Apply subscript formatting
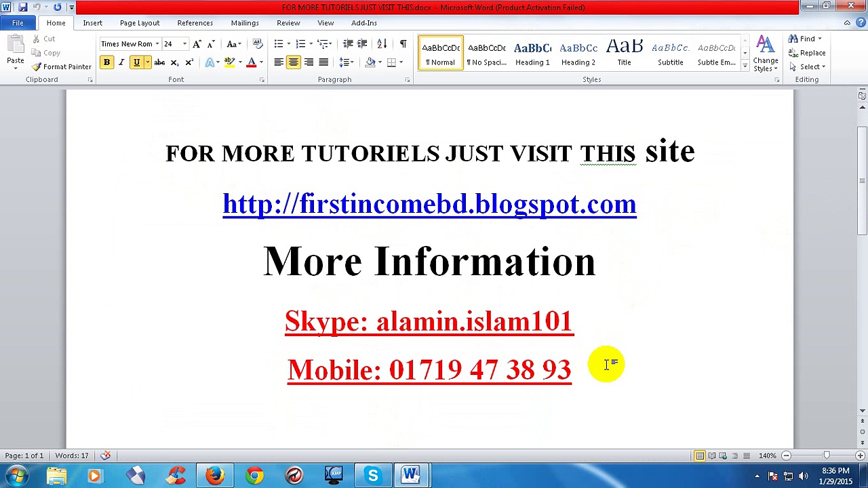This screenshot has width=868, height=488. coord(174,62)
